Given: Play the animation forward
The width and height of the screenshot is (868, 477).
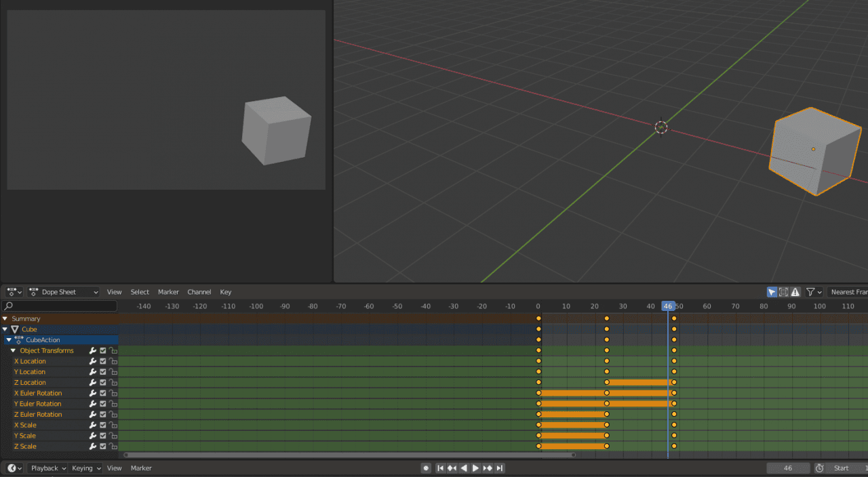Looking at the screenshot, I should click(475, 468).
